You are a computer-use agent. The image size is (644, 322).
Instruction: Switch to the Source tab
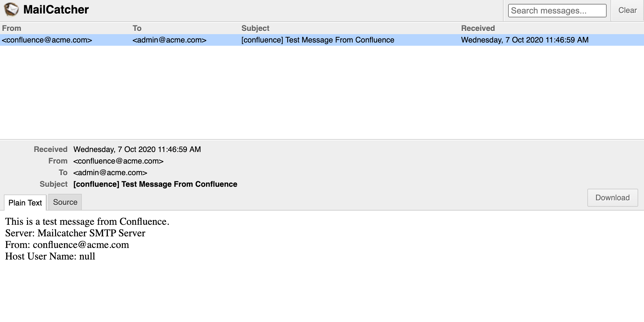[x=65, y=202]
